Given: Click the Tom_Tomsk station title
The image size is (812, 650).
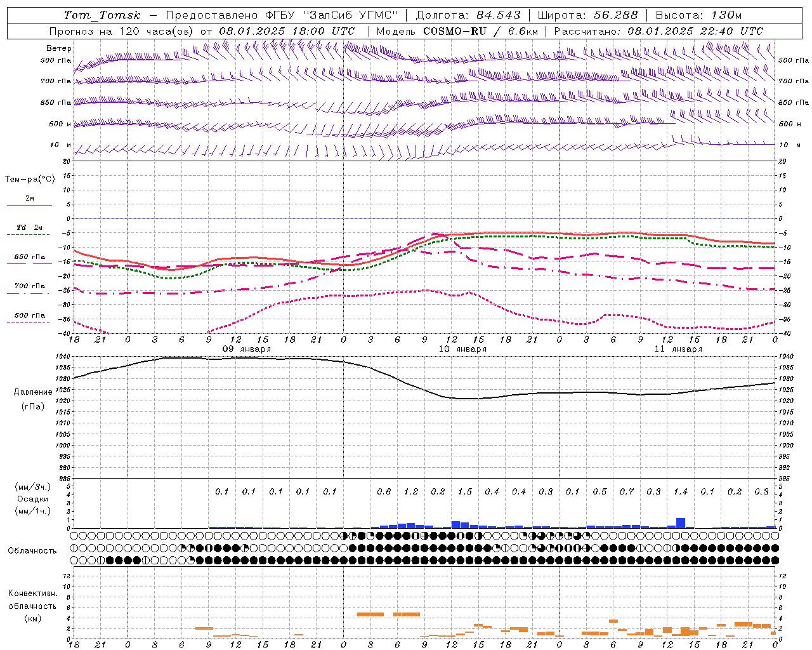Looking at the screenshot, I should pos(102,15).
